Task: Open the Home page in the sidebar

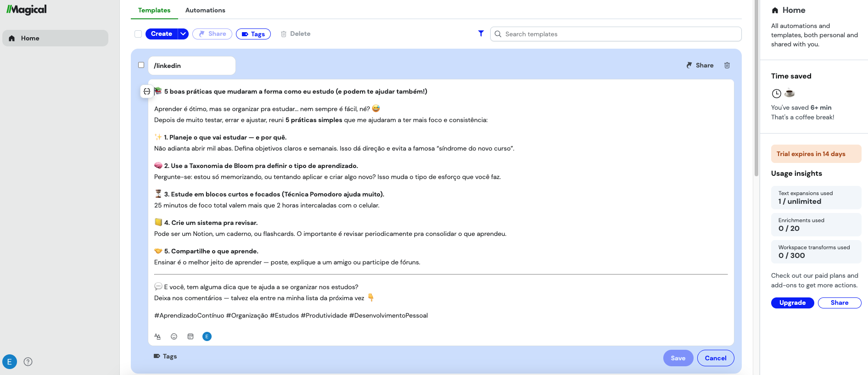Action: pos(56,38)
